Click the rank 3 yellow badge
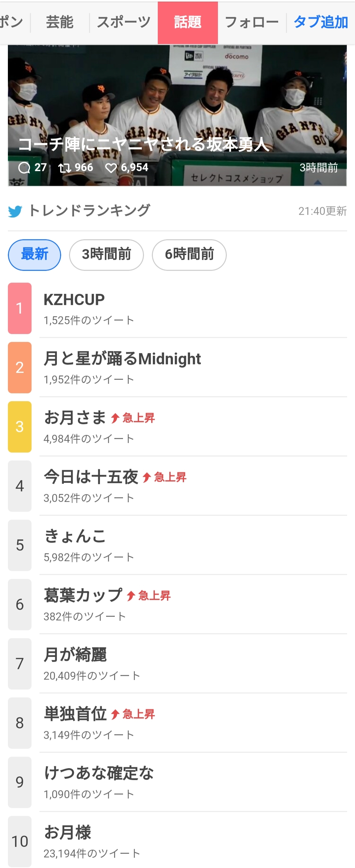This screenshot has width=355, height=868. click(19, 427)
